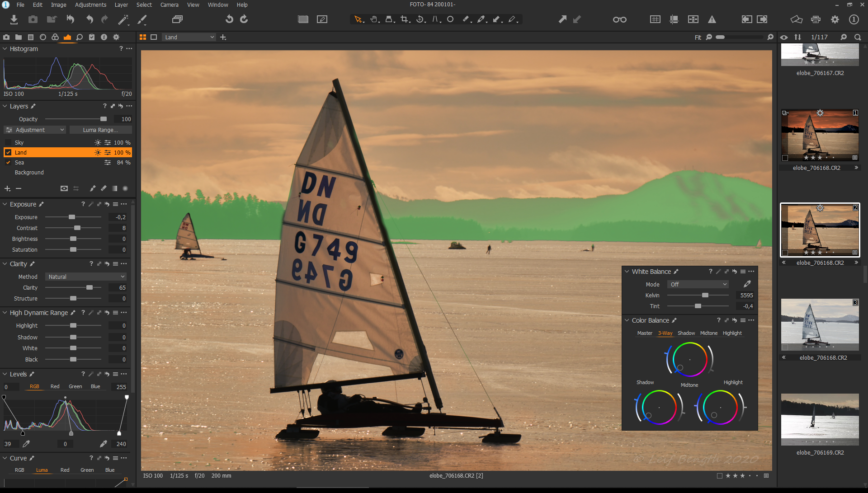Enable the Sky layer checkbox
This screenshot has height=493, width=868.
pos(8,143)
